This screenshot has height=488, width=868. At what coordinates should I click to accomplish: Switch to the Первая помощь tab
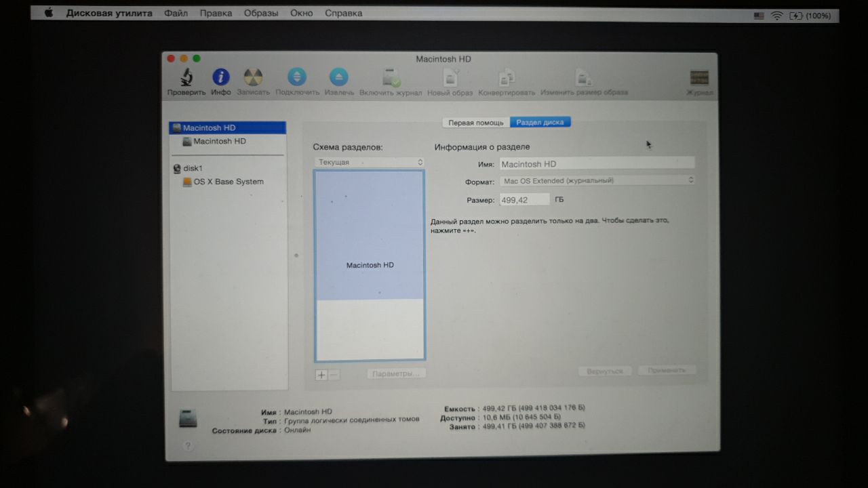(476, 123)
